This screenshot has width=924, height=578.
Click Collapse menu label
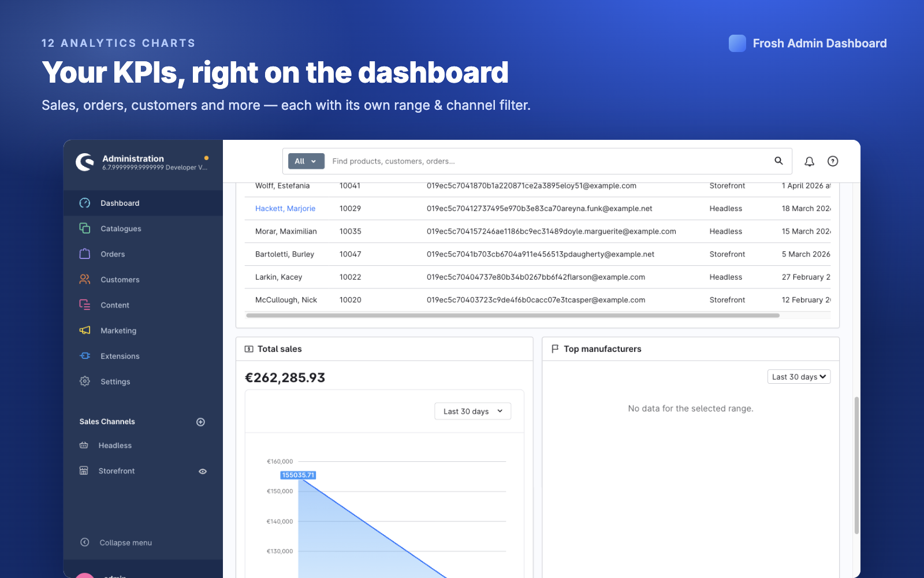point(125,543)
